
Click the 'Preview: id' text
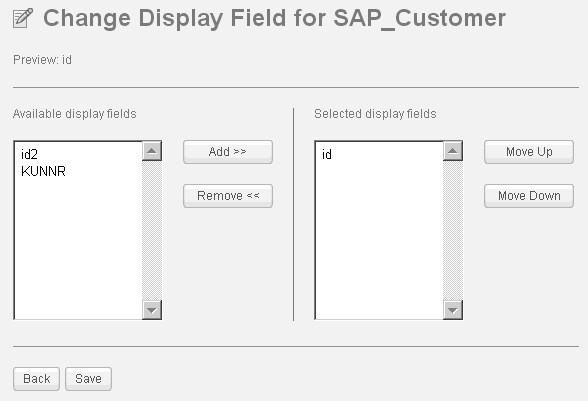pos(42,60)
